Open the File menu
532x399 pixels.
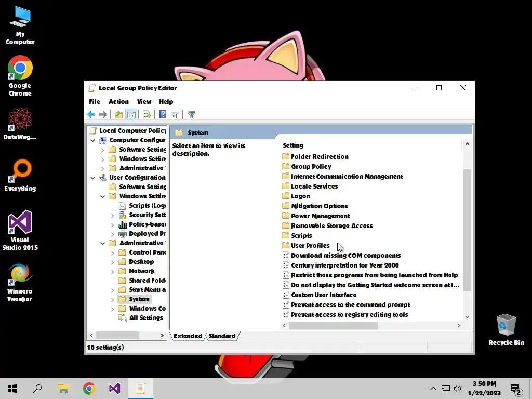coord(95,102)
